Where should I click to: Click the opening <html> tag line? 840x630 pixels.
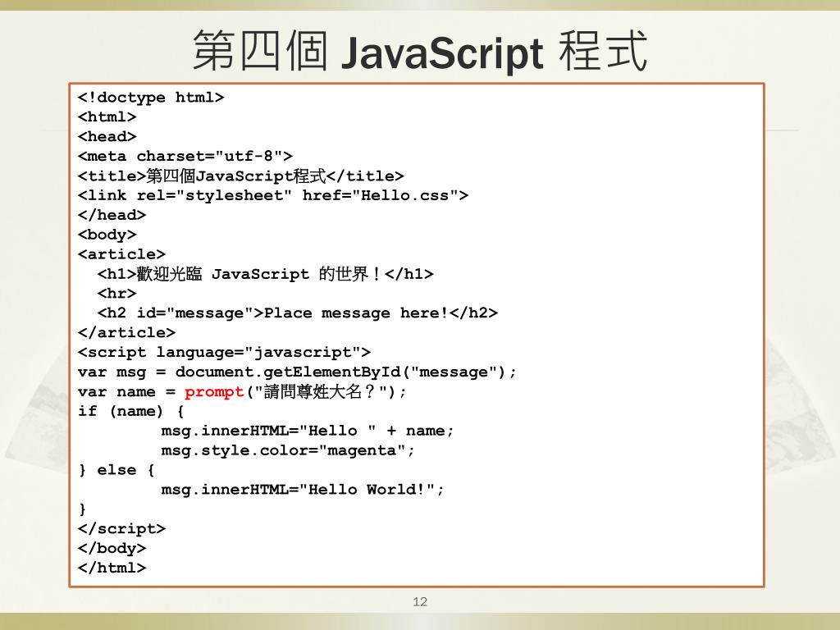point(107,116)
